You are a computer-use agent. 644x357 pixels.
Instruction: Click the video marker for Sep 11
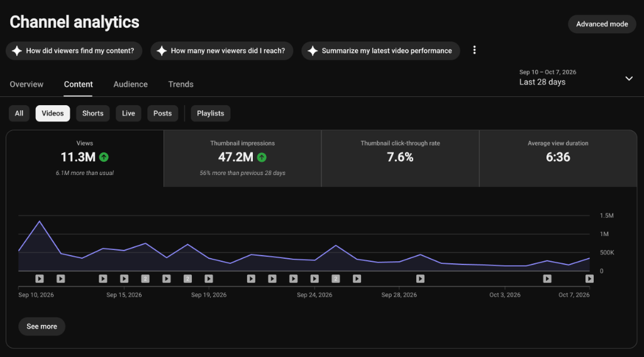(40, 279)
